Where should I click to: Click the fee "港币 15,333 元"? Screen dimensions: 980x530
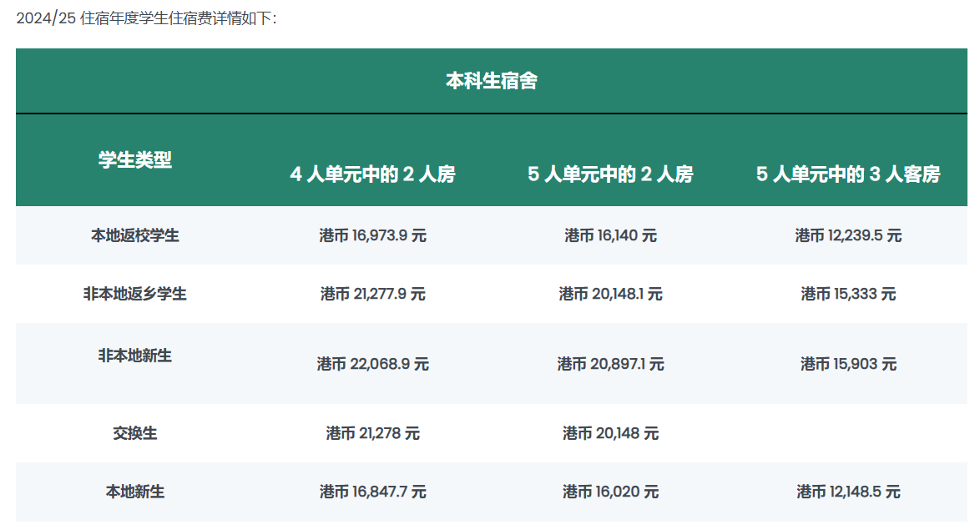[x=848, y=294]
